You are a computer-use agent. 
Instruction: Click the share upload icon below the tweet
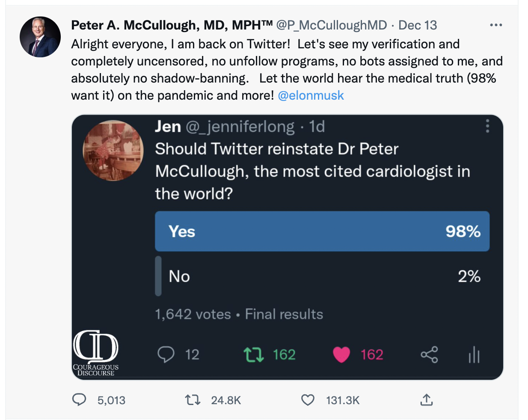click(x=427, y=400)
